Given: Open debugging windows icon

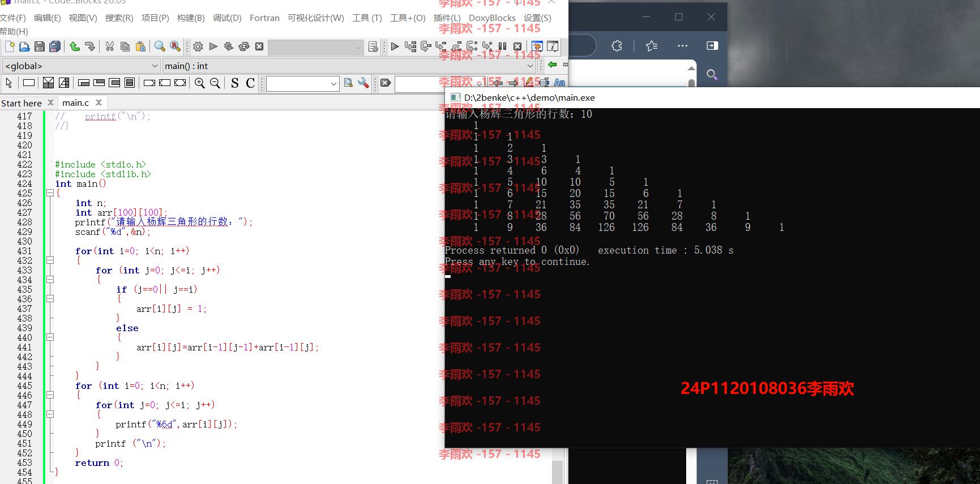Looking at the screenshot, I should pyautogui.click(x=537, y=46).
